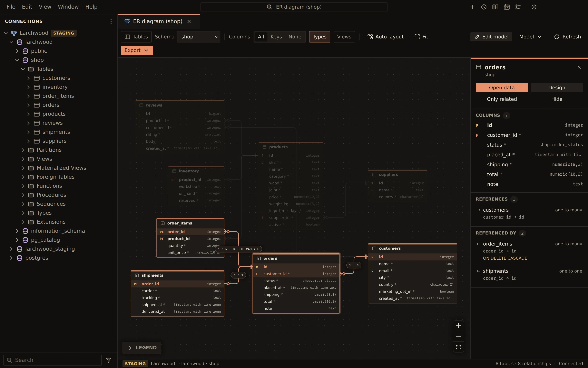Click the shipments table icon in diagram header
The image size is (588, 368).
[x=137, y=275]
